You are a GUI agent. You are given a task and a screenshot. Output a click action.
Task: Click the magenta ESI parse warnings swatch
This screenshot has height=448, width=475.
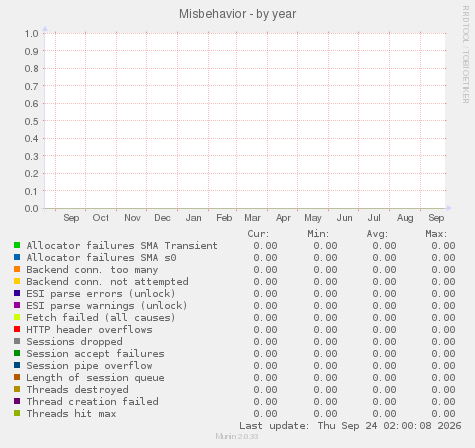[17, 305]
